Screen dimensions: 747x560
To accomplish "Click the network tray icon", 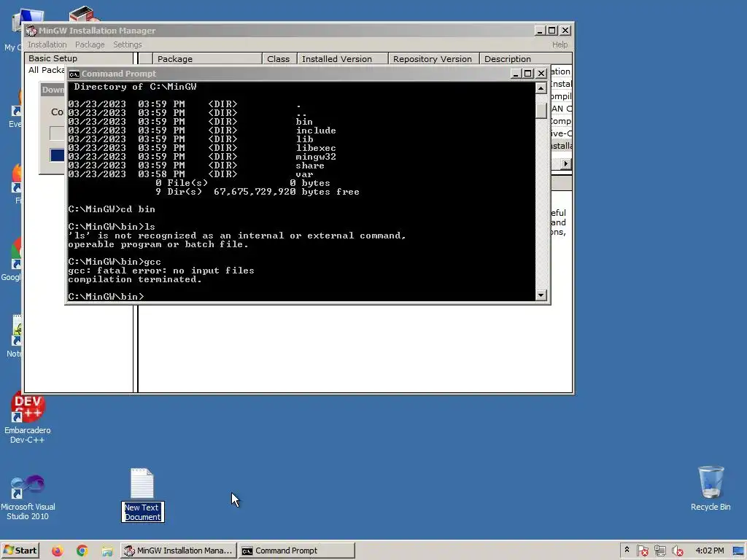I will 659,551.
